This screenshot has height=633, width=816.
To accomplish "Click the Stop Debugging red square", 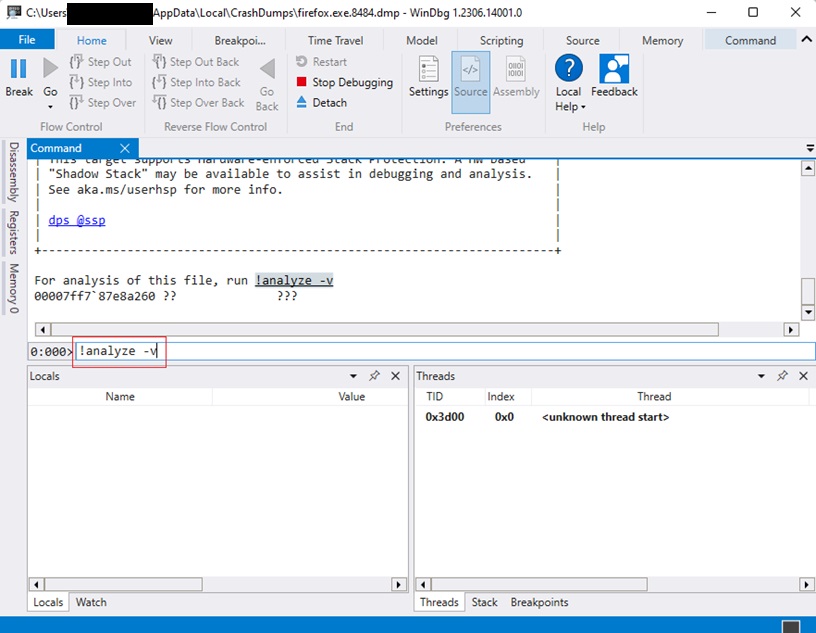I will (x=303, y=83).
